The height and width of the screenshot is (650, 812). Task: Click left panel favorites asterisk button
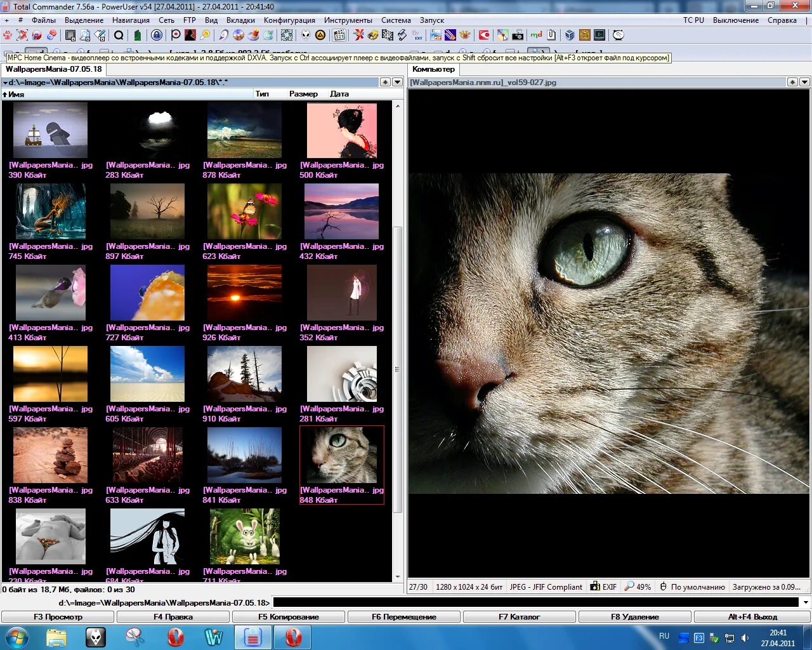click(385, 82)
